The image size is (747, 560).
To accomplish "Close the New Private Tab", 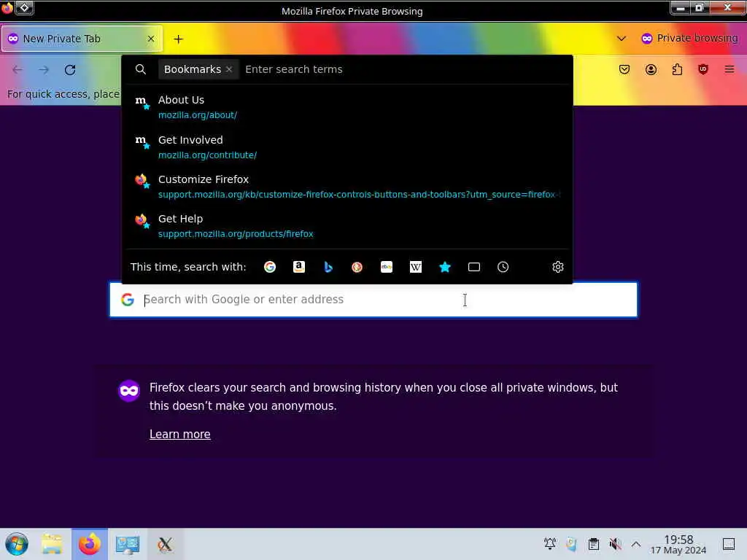I will tap(151, 39).
